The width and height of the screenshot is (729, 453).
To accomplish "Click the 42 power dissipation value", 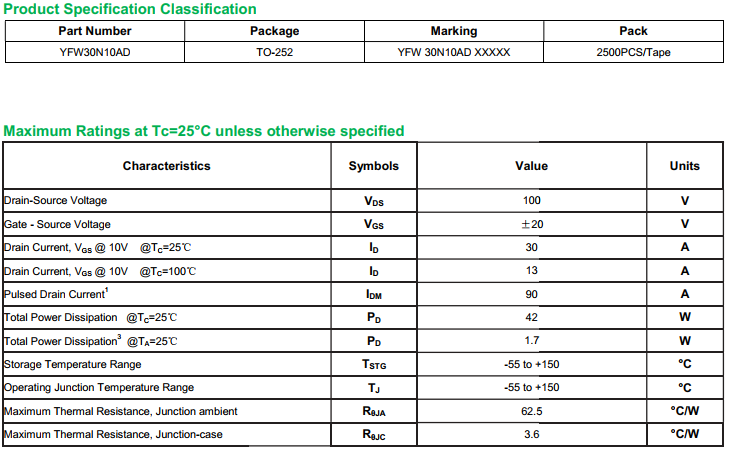I will click(x=531, y=317).
